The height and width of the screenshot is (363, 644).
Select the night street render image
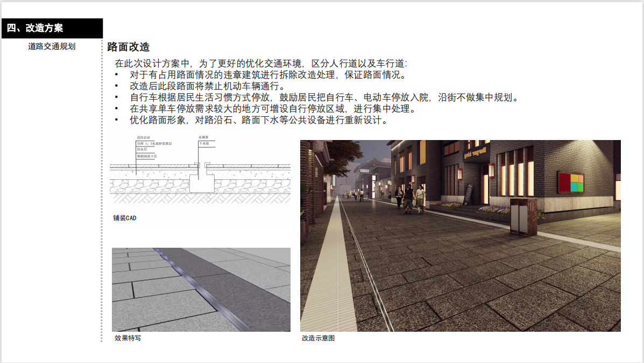[460, 235]
